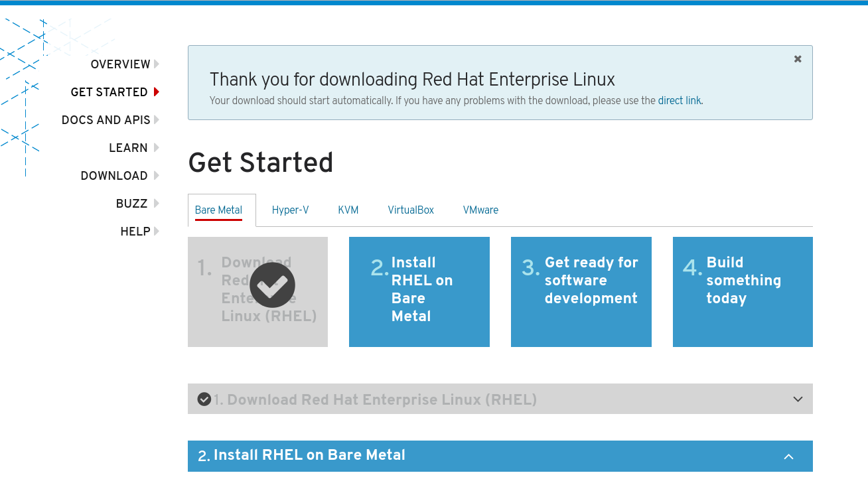Click the red arrow beside GET STARTED

click(157, 92)
